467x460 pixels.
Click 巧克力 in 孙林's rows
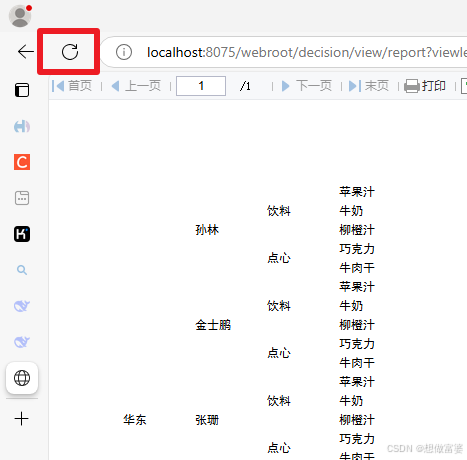pyautogui.click(x=357, y=249)
